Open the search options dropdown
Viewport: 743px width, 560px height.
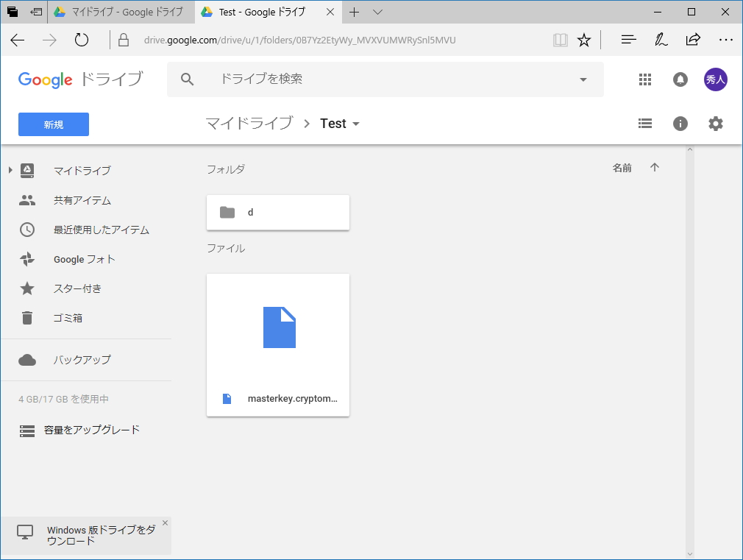(583, 79)
